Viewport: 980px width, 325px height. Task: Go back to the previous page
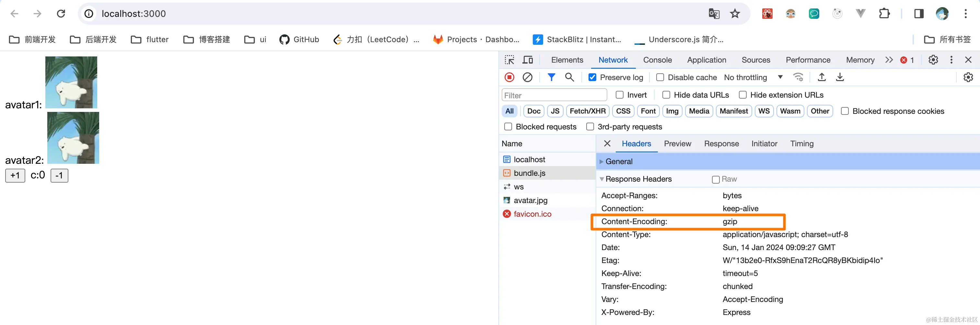coord(14,14)
